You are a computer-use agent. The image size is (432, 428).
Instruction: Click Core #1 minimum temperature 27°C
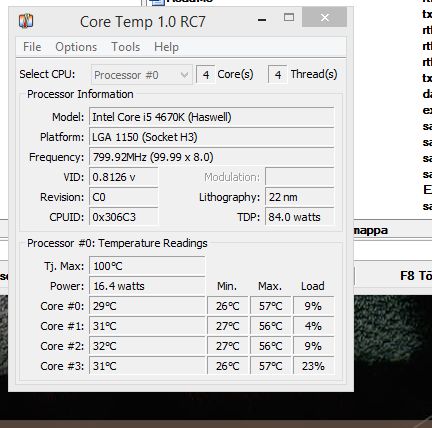coord(228,326)
